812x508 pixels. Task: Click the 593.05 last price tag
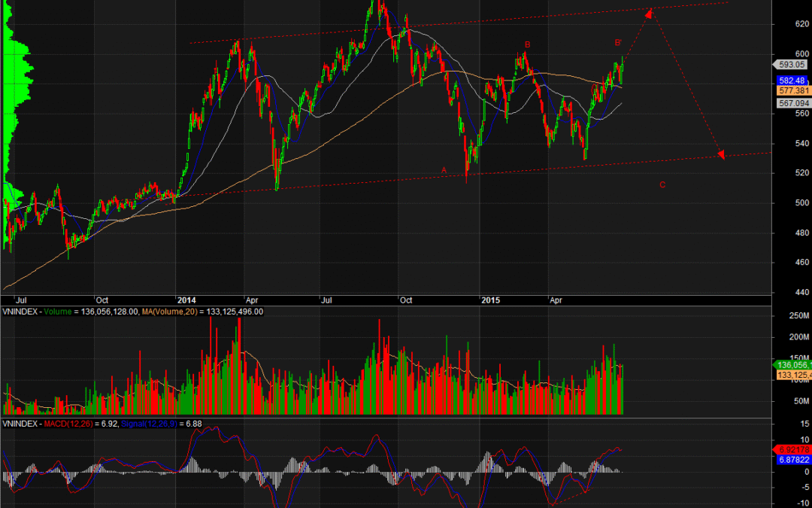coord(792,65)
